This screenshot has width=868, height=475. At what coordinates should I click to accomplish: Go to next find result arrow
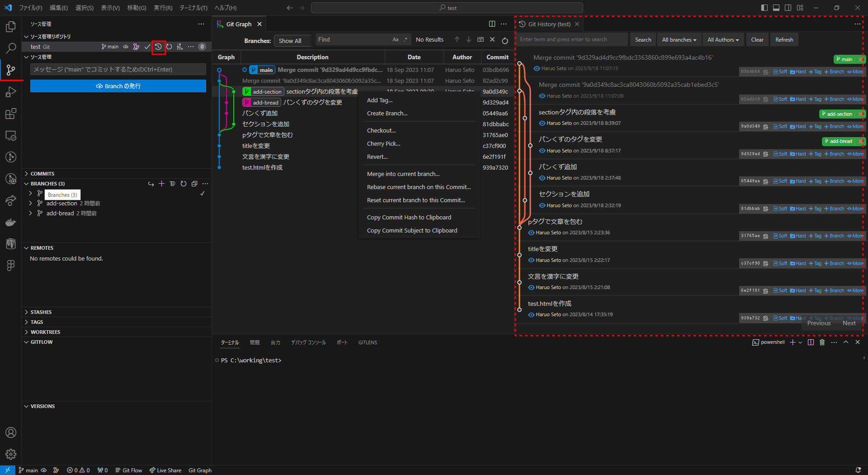[x=469, y=40]
